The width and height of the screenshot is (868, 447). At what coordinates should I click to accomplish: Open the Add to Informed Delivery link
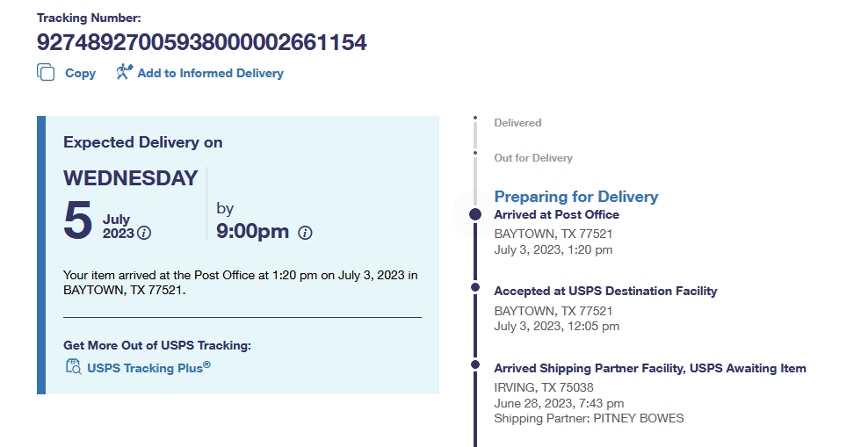[x=210, y=74]
